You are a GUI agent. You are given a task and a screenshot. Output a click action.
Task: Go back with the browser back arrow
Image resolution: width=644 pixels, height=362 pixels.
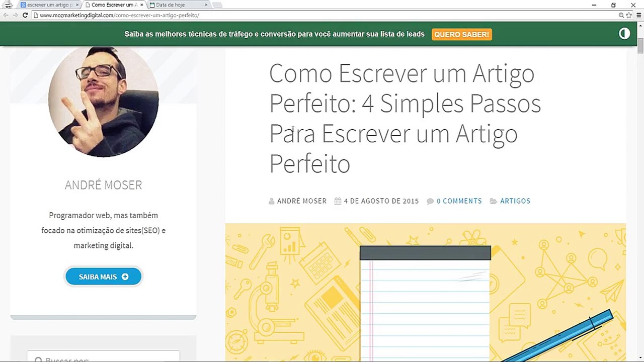click(6, 15)
